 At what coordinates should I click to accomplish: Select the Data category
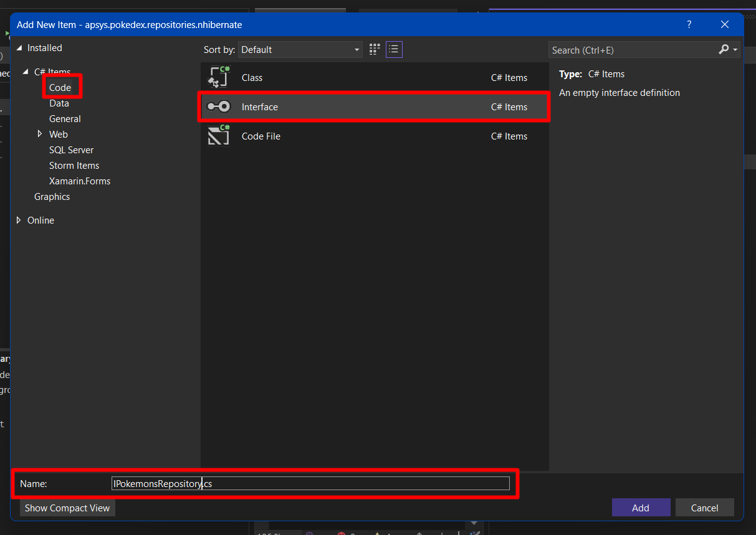(x=59, y=103)
